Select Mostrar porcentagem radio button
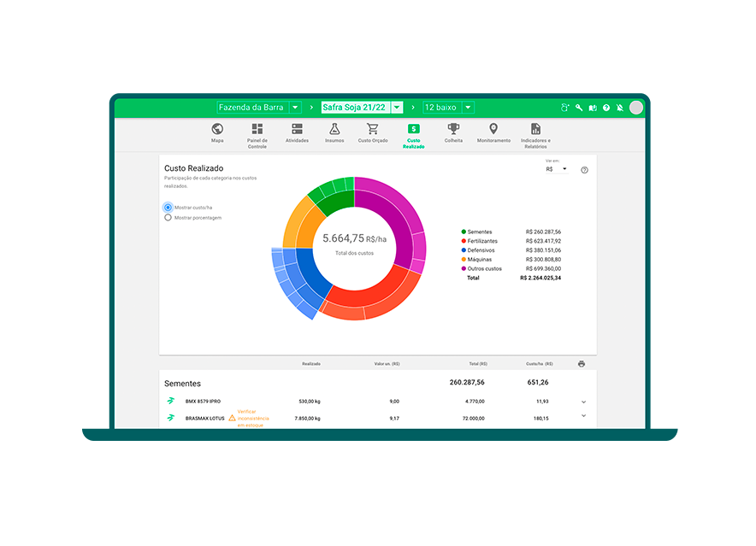Viewport: 756px width, 546px height. pos(168,218)
